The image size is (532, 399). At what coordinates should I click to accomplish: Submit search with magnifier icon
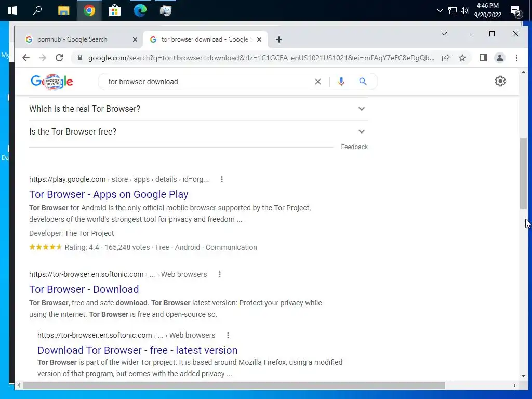[x=363, y=82]
